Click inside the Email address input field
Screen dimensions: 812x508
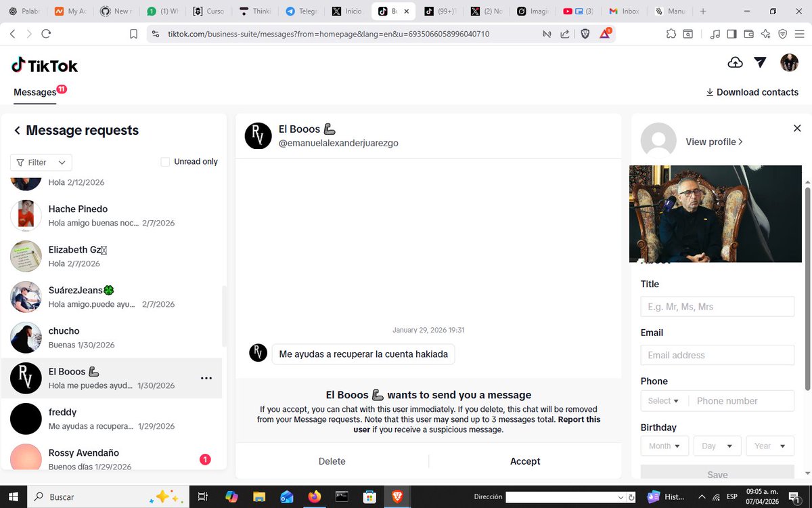pyautogui.click(x=717, y=355)
